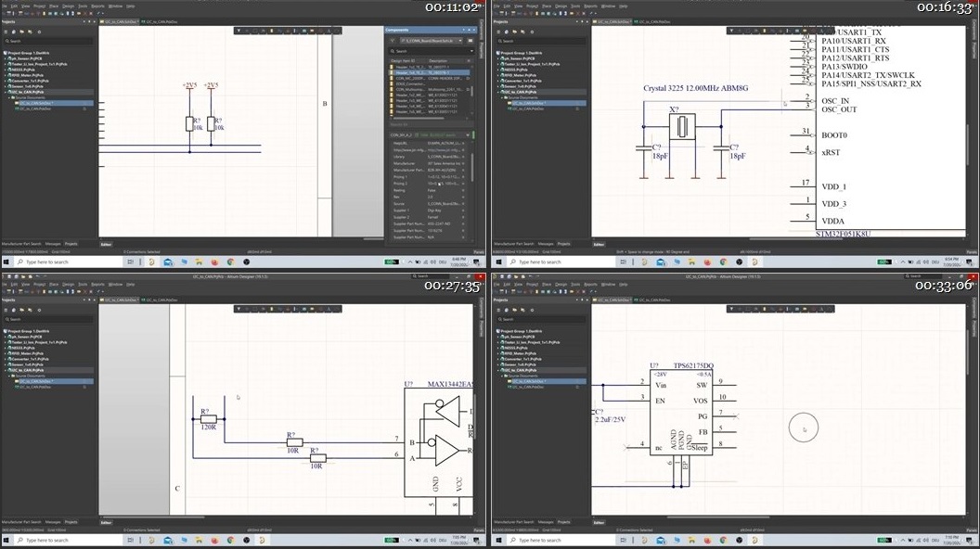In the 00:16:33 frame, expand the NE555.PrjPcb project
The height and width of the screenshot is (549, 980).
[x=498, y=70]
